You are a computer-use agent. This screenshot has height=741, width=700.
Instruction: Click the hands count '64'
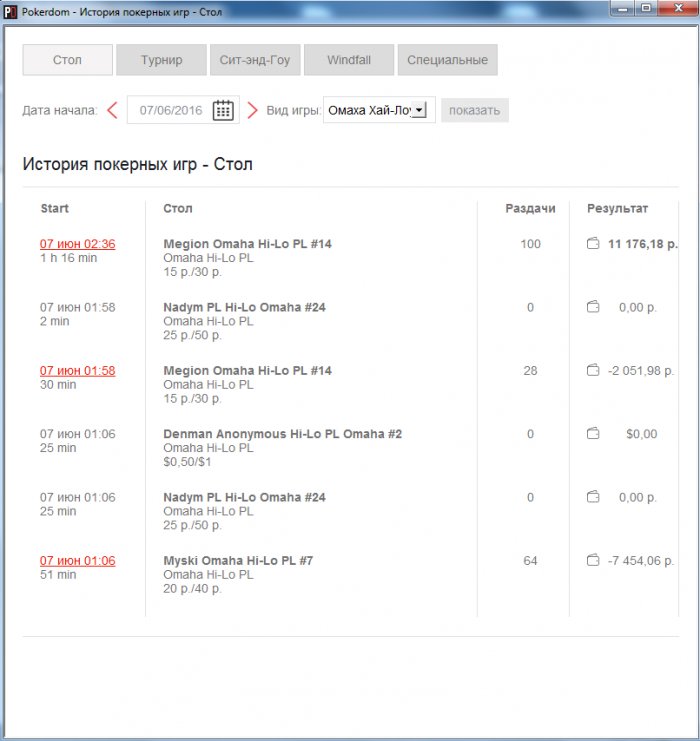[530, 560]
